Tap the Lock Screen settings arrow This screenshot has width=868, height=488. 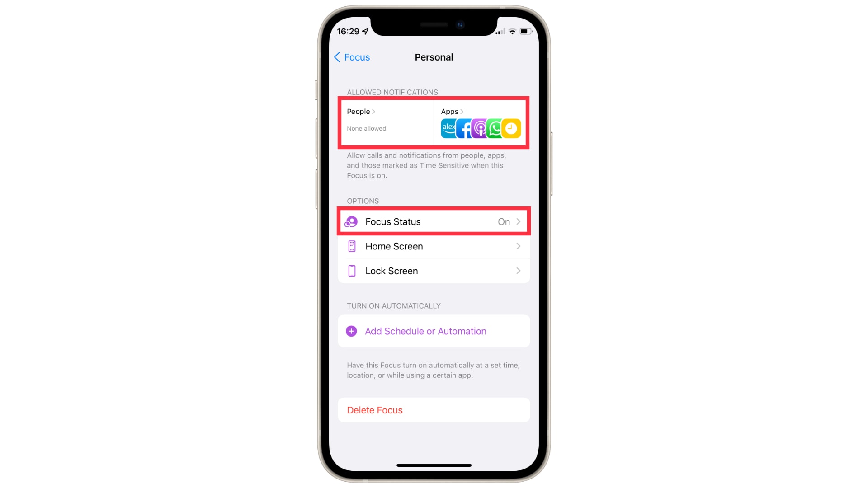pyautogui.click(x=519, y=271)
